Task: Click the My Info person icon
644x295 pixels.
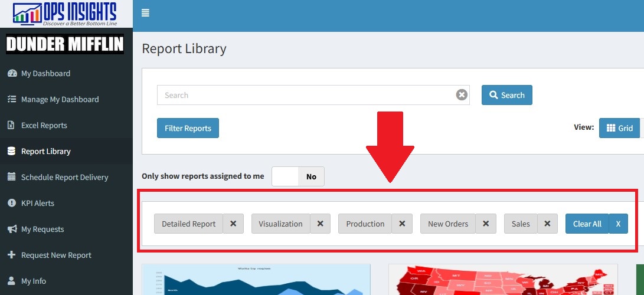Action: [x=11, y=281]
